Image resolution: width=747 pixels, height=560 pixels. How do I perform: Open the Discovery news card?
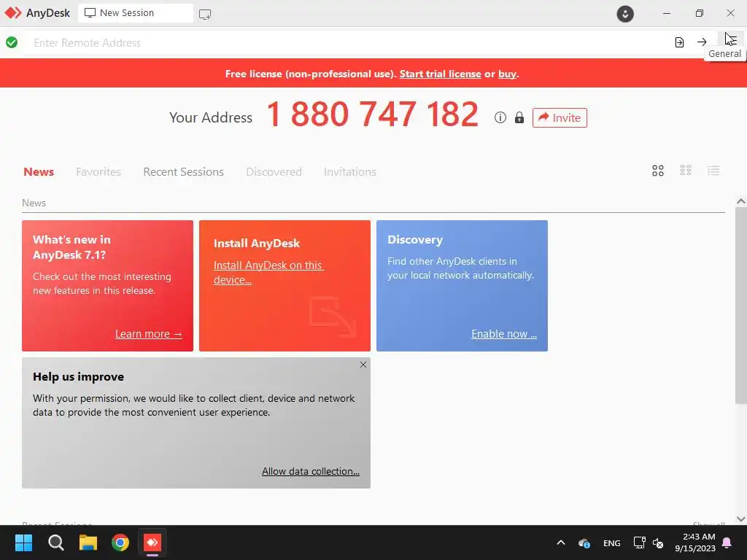[462, 286]
